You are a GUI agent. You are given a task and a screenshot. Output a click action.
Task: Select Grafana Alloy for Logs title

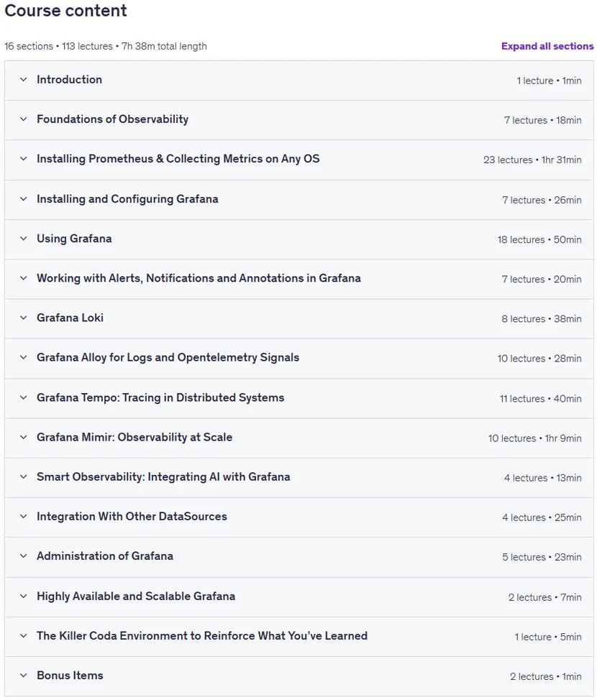click(168, 358)
